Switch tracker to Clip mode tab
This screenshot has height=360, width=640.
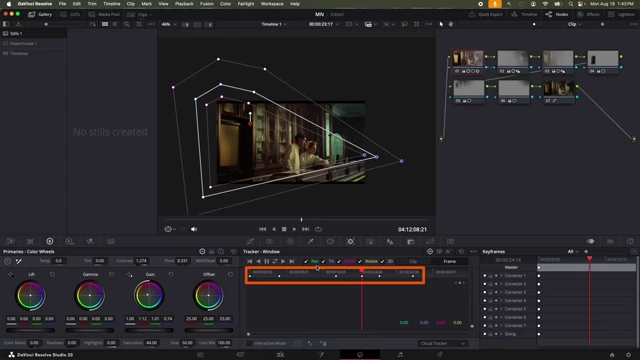click(x=413, y=261)
